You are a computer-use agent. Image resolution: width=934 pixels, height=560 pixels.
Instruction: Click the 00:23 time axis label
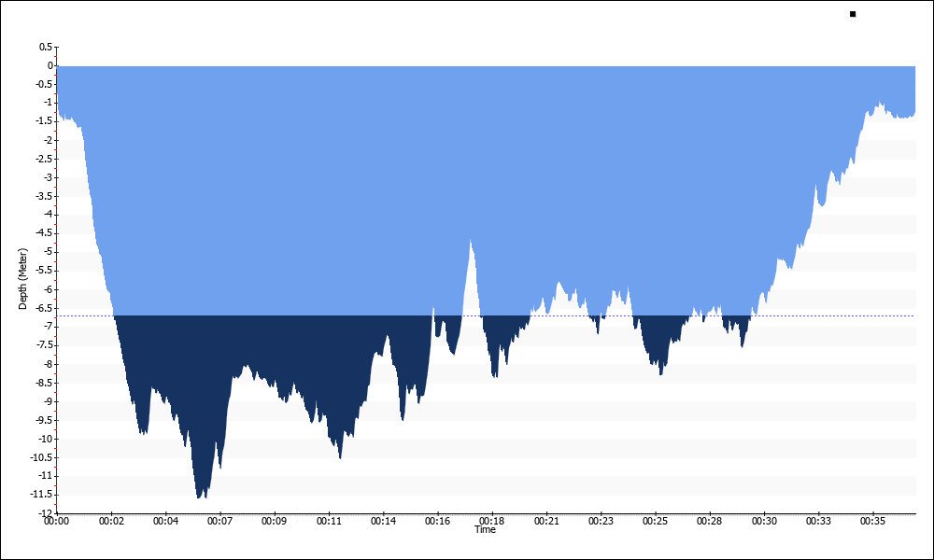click(x=601, y=522)
